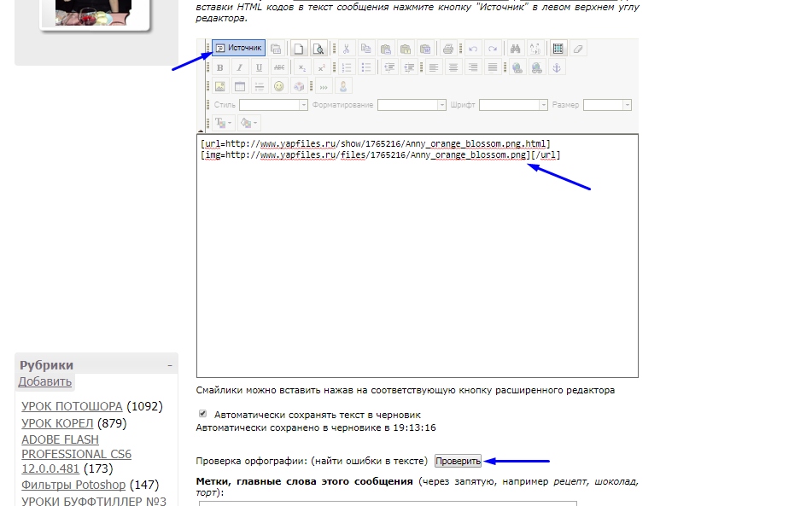812x506 pixels.
Task: Open the УРОК КОРЕЛ category link
Action: tap(57, 423)
